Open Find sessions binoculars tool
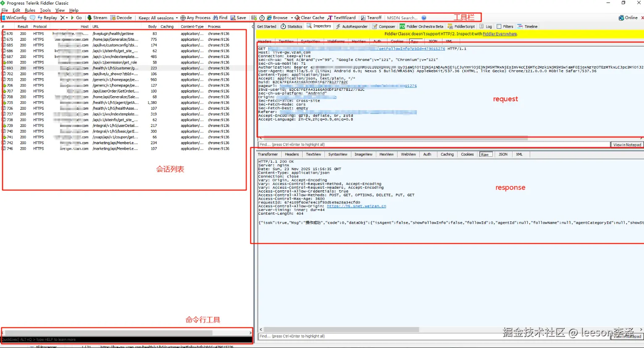The image size is (644, 348). point(220,18)
